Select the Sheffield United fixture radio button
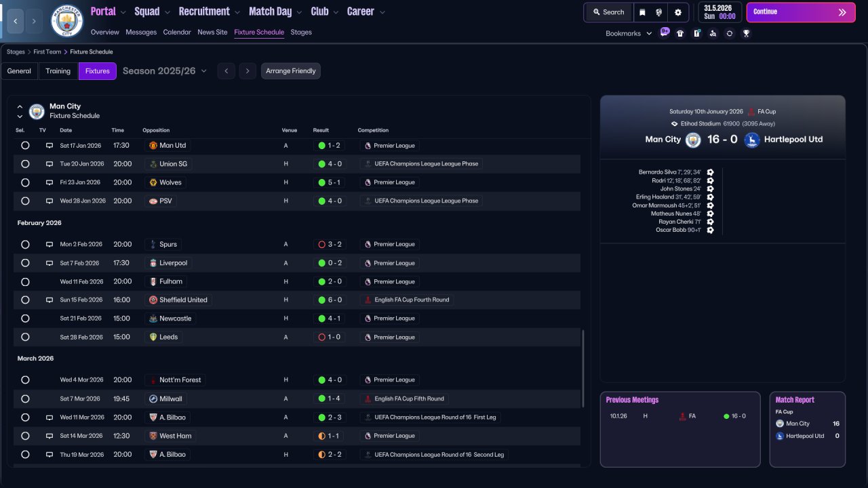 [25, 300]
